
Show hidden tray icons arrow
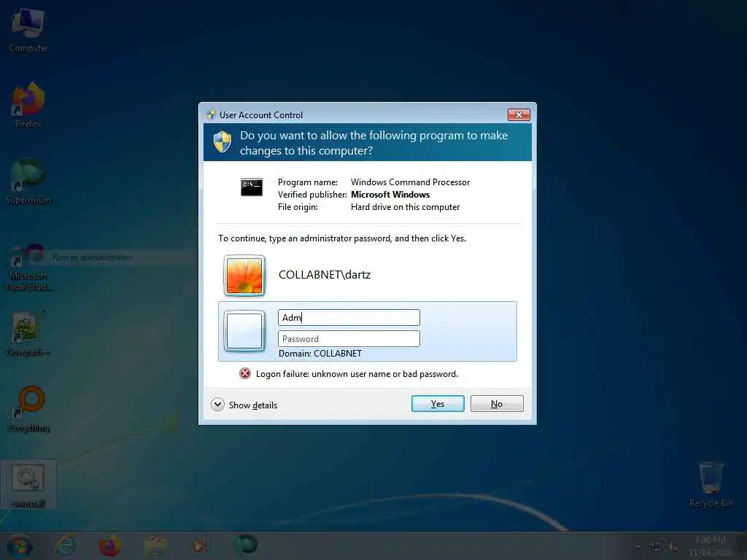click(x=638, y=547)
